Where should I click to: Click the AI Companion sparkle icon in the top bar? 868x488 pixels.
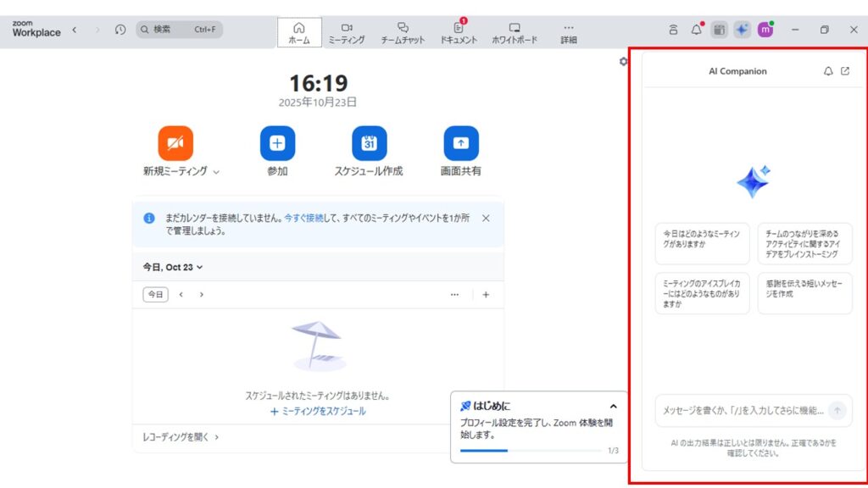coord(742,30)
